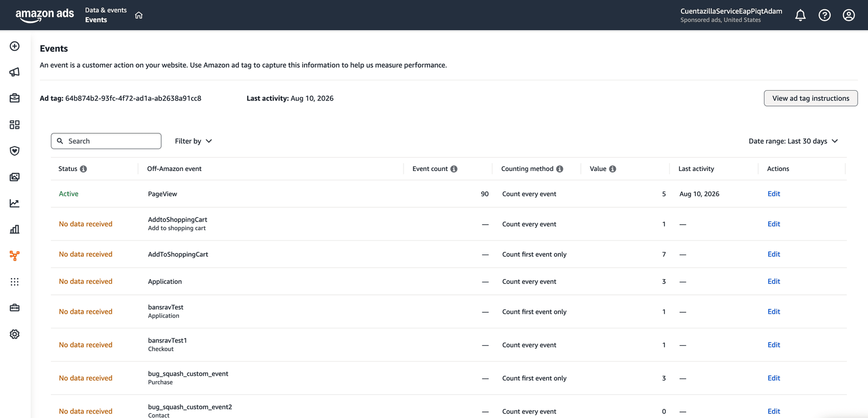Click No data received for Application row
The height and width of the screenshot is (418, 868).
coord(86,281)
